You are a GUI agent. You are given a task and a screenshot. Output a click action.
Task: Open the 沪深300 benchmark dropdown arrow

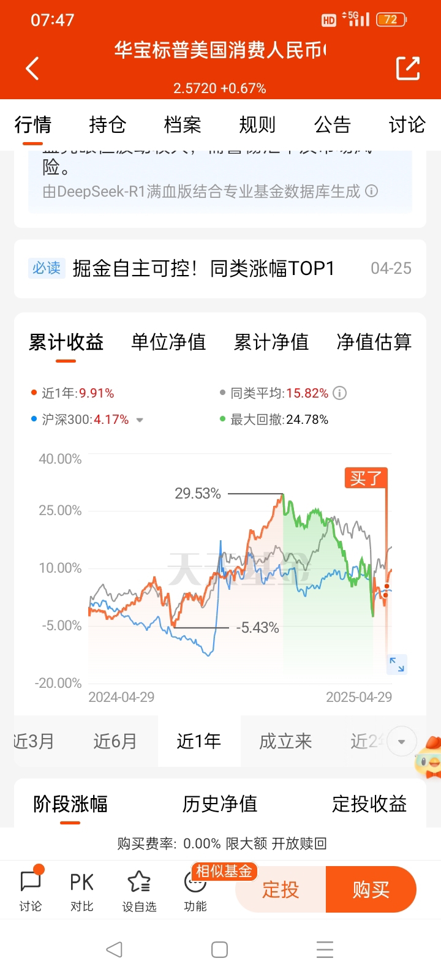pos(140,420)
